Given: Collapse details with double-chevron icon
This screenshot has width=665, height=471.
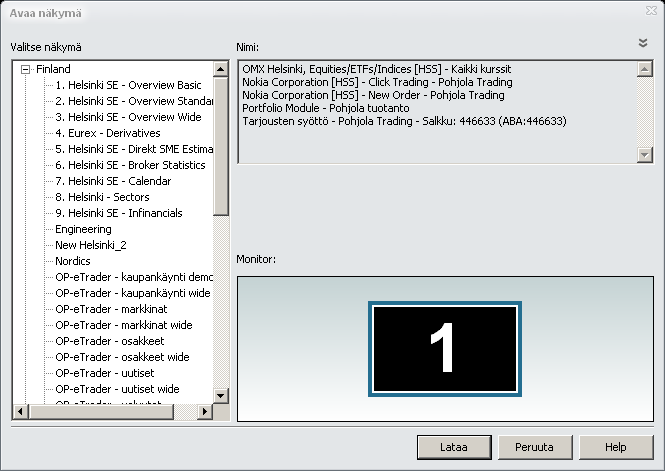Looking at the screenshot, I should [643, 43].
